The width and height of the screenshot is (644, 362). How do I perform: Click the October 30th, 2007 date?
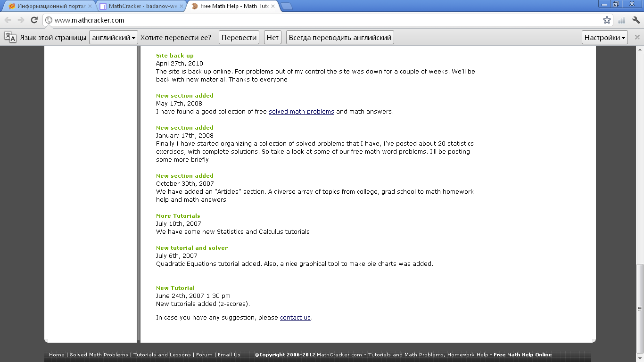pos(185,184)
